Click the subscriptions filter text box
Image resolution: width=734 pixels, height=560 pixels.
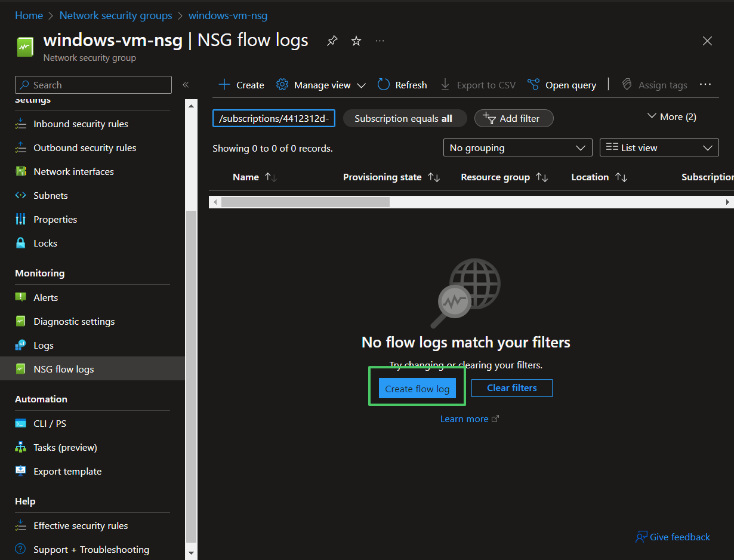pyautogui.click(x=274, y=118)
